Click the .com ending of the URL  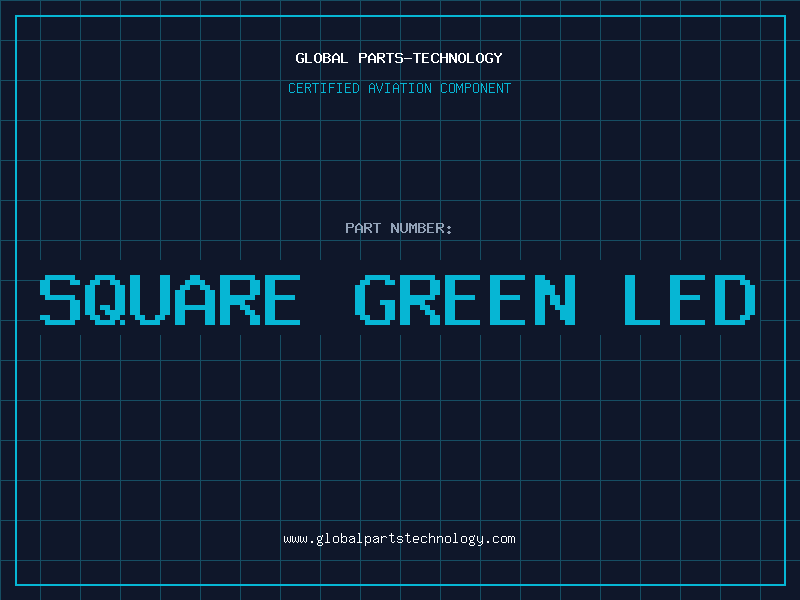(501, 539)
